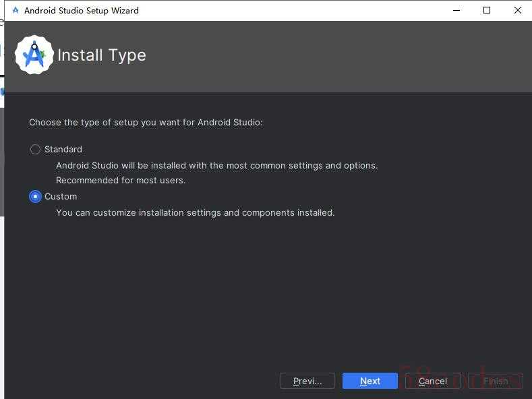Screen dimensions: 532x399
Task: Select the Custom install type radio button
Action: pos(35,196)
